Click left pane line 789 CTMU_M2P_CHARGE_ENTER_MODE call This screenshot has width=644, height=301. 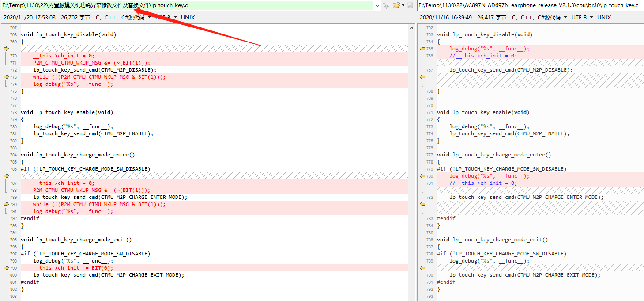click(110, 197)
